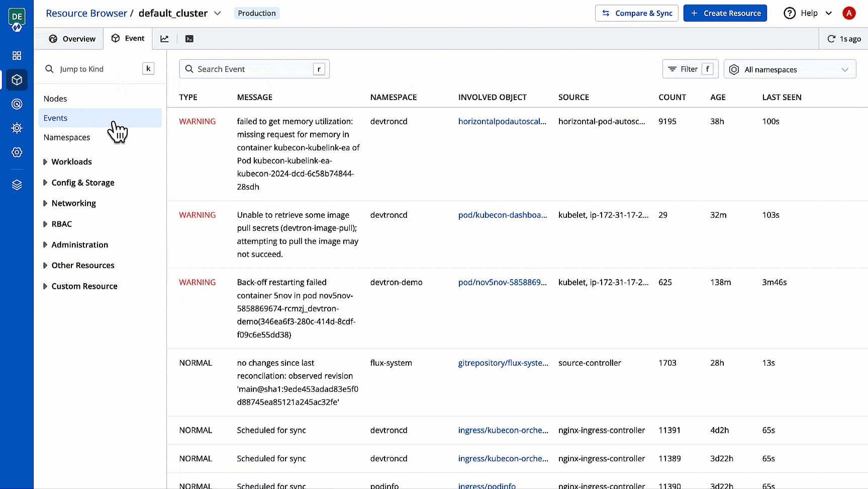Open the layers stack icon in sidebar
This screenshot has height=489, width=868.
point(17,185)
